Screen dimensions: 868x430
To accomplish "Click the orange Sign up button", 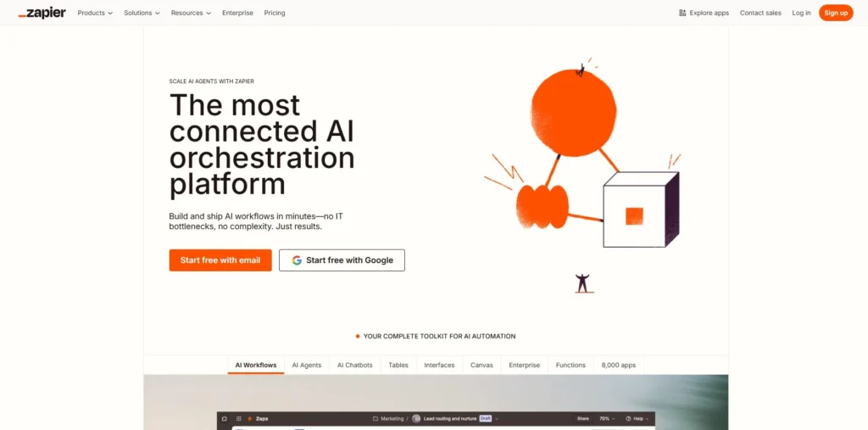I will point(836,13).
